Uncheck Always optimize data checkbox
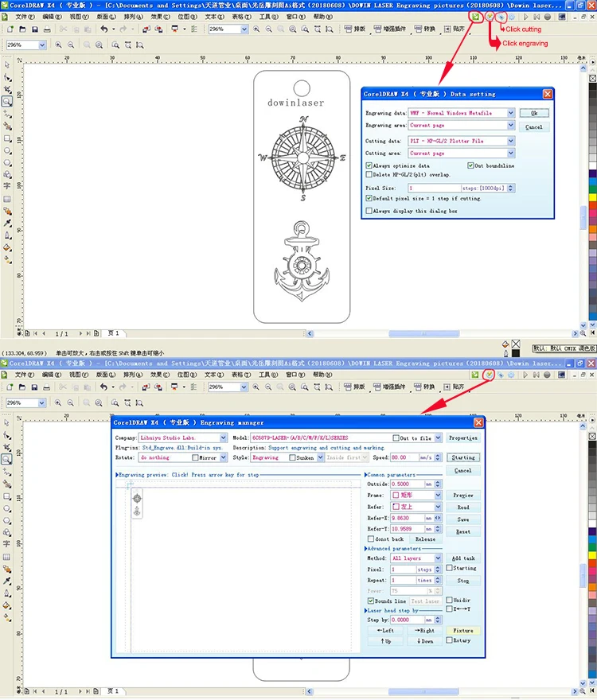The image size is (597, 700). 369,165
